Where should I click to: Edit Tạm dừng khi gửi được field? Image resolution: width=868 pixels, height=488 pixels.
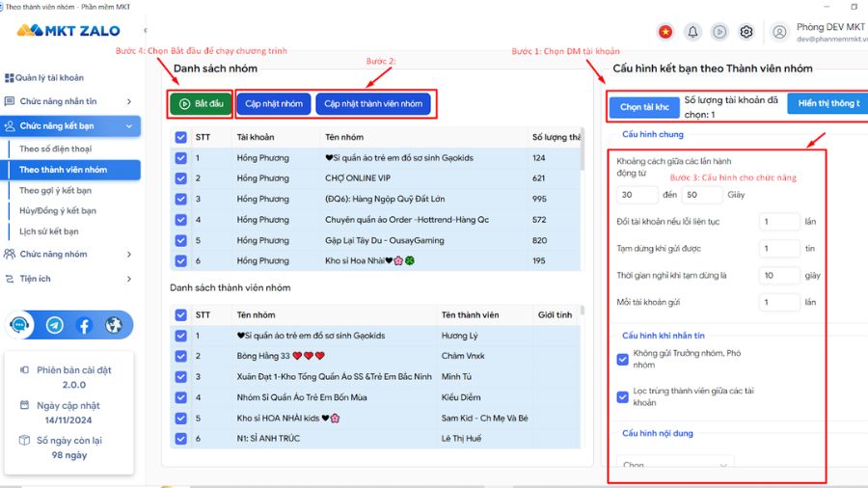(x=779, y=249)
